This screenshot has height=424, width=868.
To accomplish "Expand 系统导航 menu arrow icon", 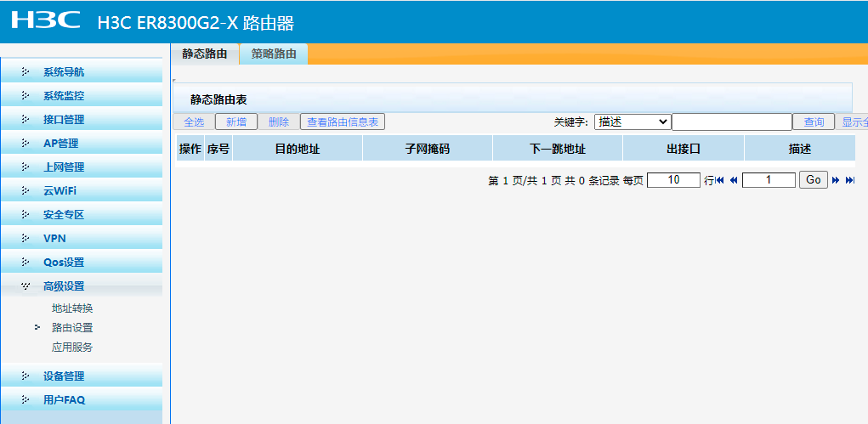I will click(x=25, y=71).
